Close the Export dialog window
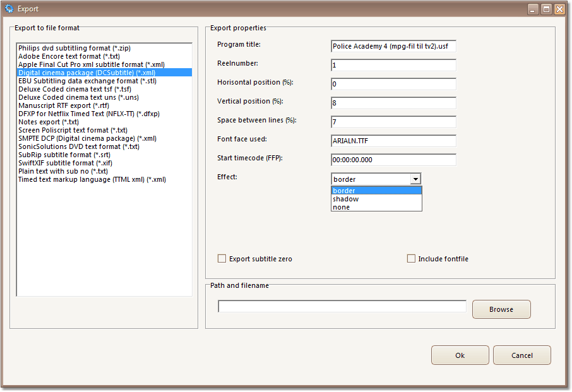 559,9
